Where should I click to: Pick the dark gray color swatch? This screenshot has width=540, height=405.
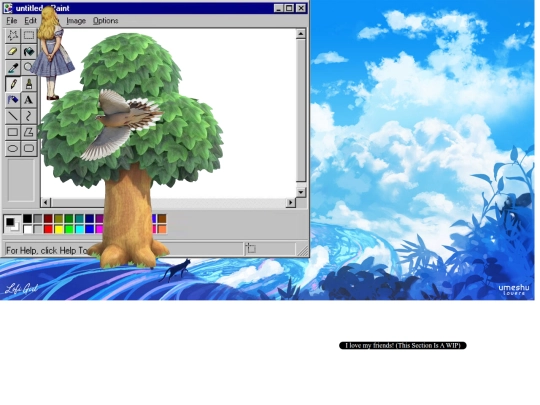tap(38, 218)
